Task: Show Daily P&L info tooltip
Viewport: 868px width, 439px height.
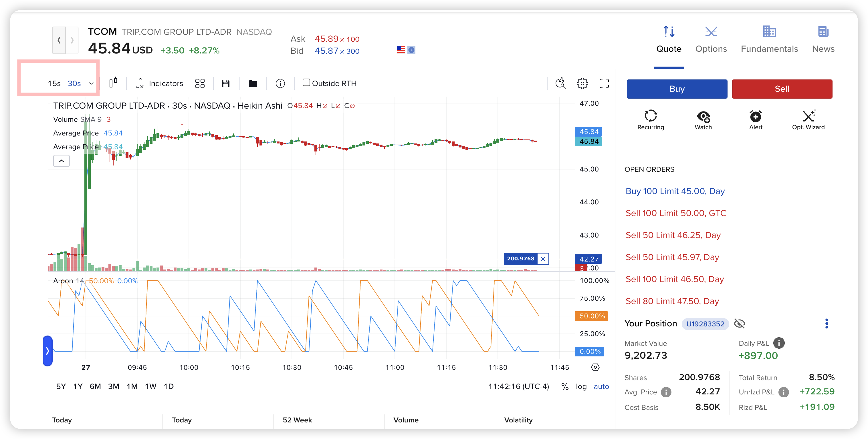Action: coord(779,343)
